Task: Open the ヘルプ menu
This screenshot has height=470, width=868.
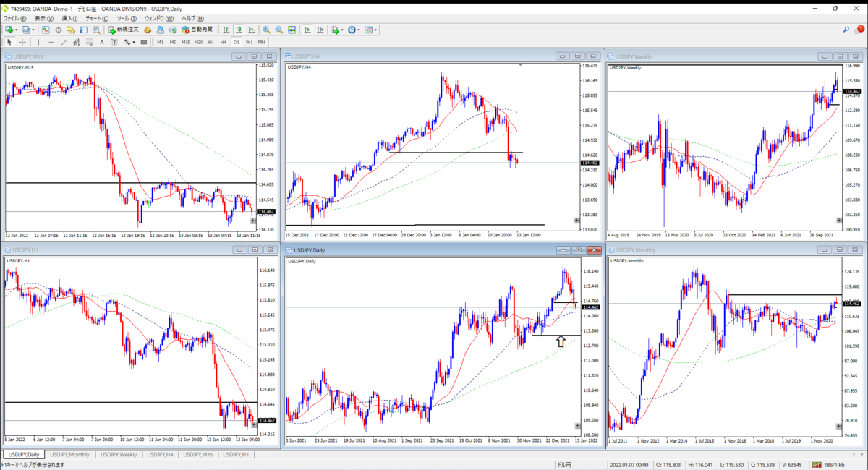Action: (193, 17)
